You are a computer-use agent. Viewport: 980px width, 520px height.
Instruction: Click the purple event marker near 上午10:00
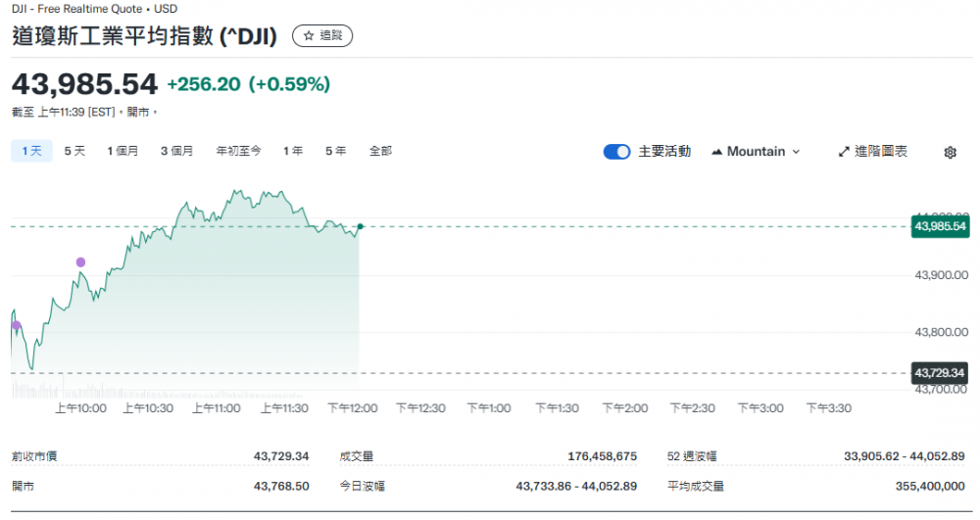click(80, 261)
